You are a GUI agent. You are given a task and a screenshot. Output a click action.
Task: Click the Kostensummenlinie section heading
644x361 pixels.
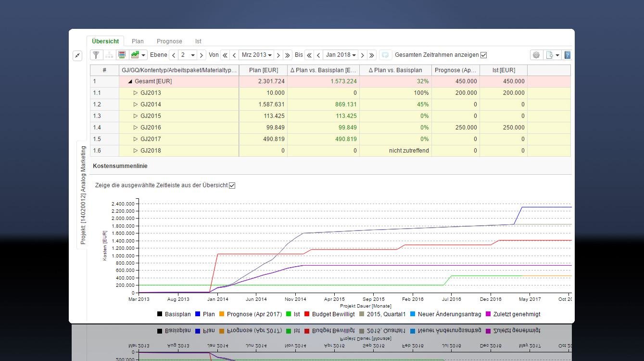(120, 166)
